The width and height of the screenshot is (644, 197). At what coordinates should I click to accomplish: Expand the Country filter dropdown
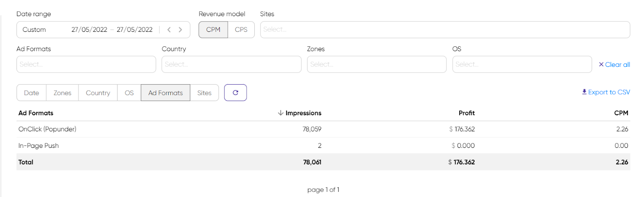click(231, 64)
